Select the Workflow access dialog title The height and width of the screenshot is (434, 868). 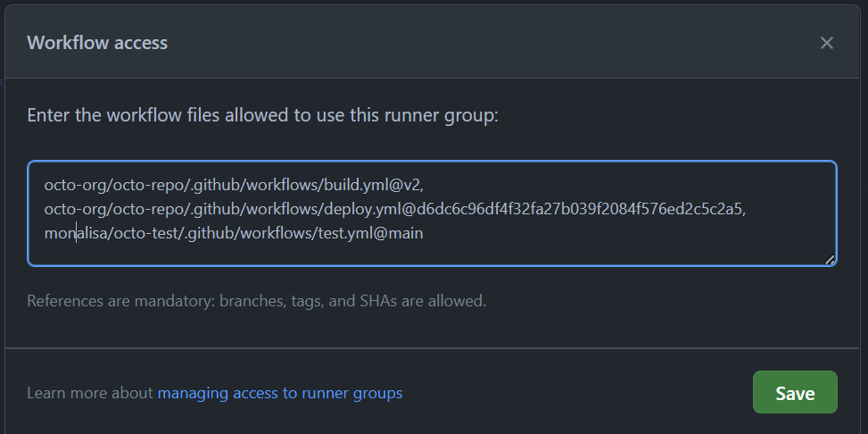tap(97, 43)
